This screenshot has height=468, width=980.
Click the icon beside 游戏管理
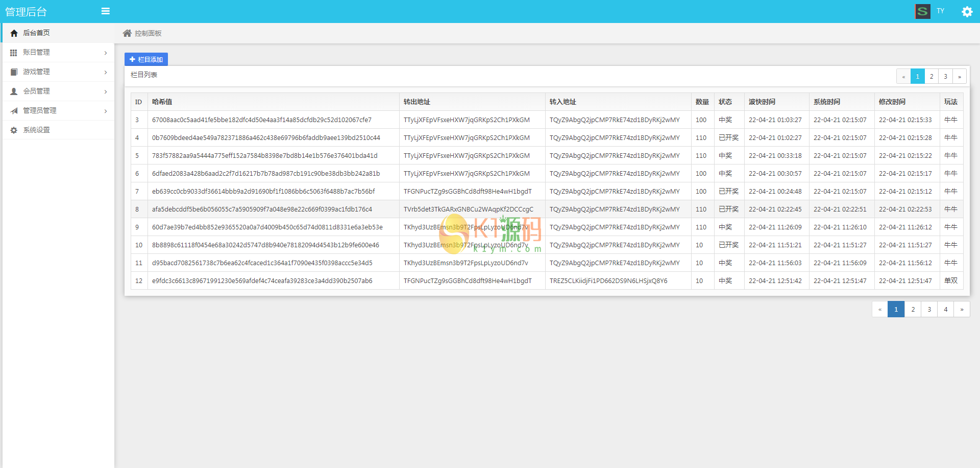pyautogui.click(x=14, y=72)
